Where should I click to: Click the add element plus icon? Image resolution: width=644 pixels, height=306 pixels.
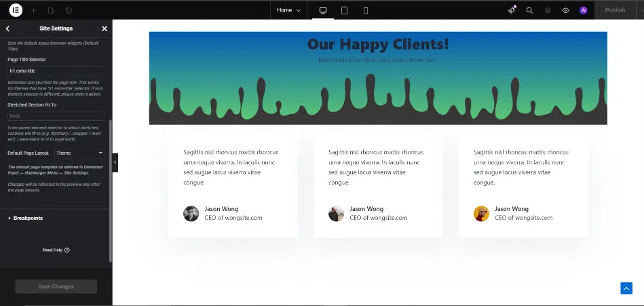pos(34,10)
